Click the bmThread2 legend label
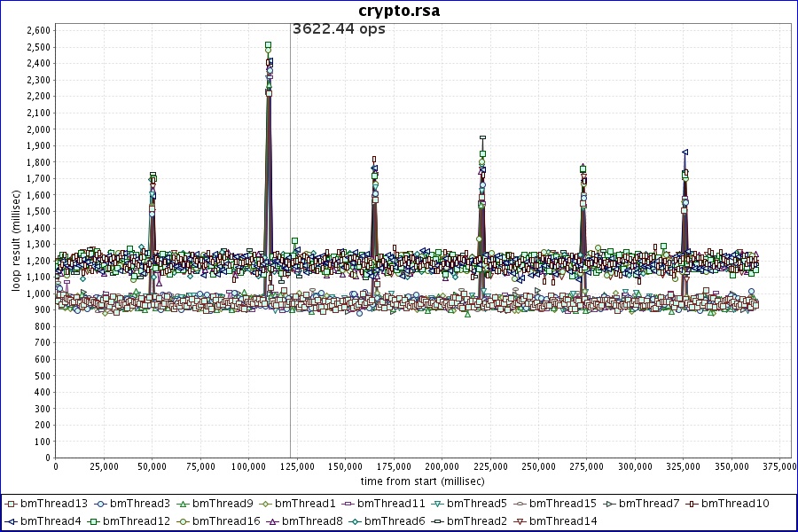Viewport: 798px width, 532px height. point(477,521)
